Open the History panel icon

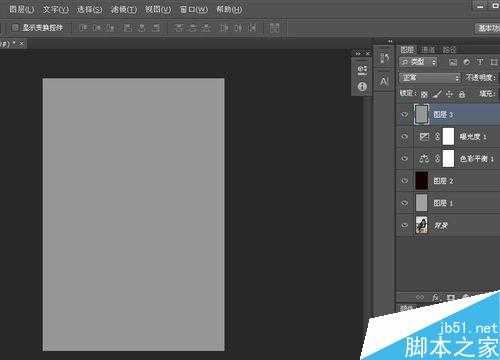[x=384, y=58]
